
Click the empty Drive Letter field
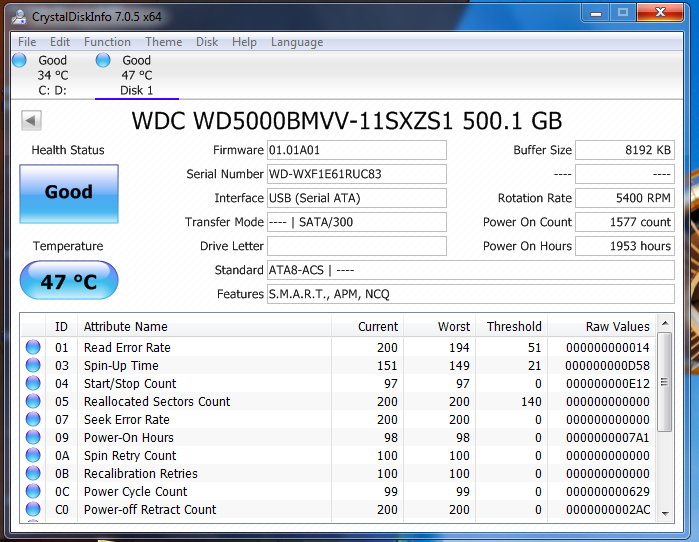(357, 246)
